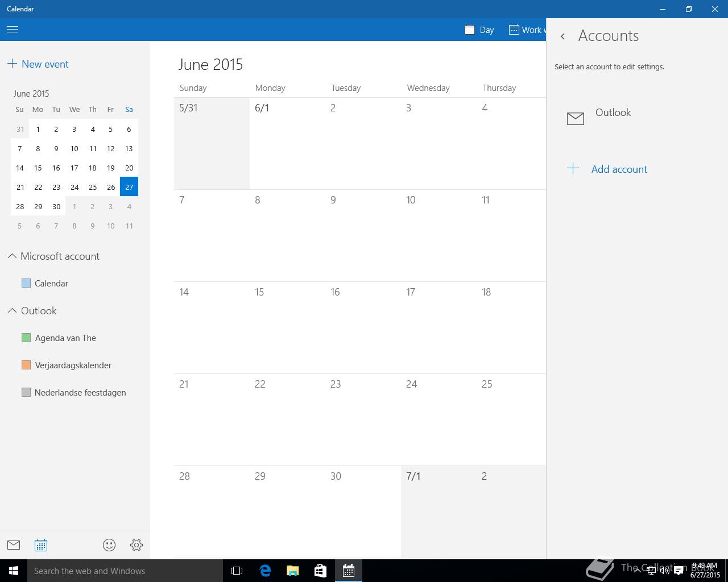The image size is (728, 582).
Task: Collapse the Outlook calendars section
Action: pos(12,311)
